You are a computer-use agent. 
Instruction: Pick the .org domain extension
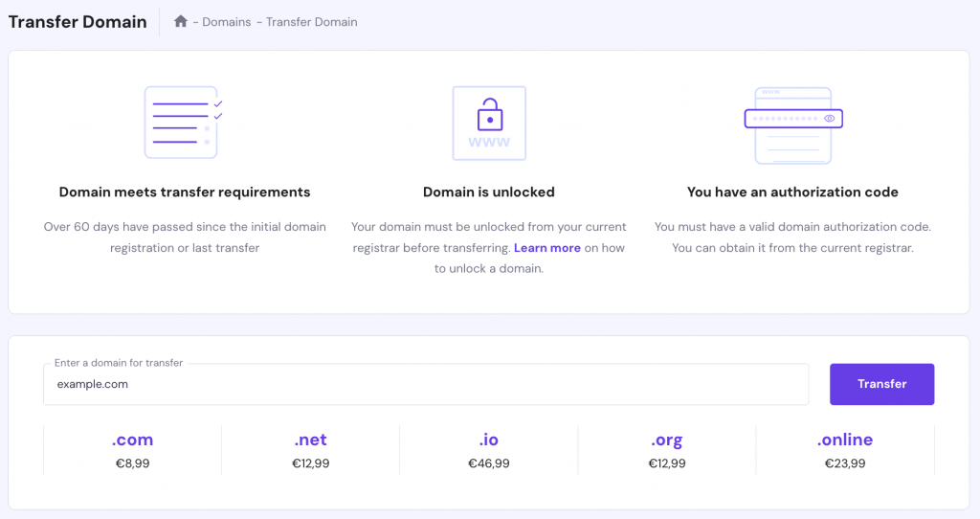666,440
